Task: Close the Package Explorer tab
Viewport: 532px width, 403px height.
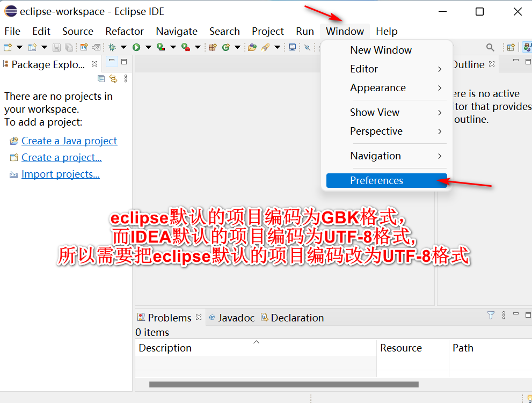Action: tap(94, 64)
